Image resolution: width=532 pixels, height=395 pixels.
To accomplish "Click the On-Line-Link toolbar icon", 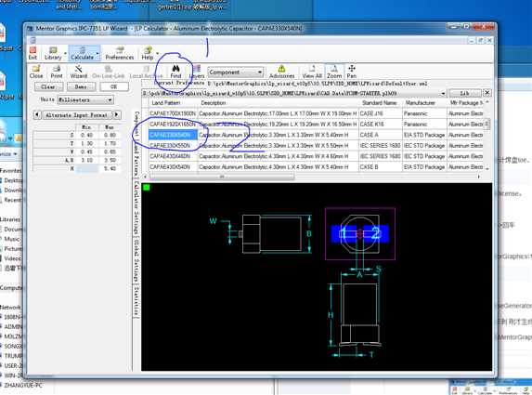I will (109, 72).
